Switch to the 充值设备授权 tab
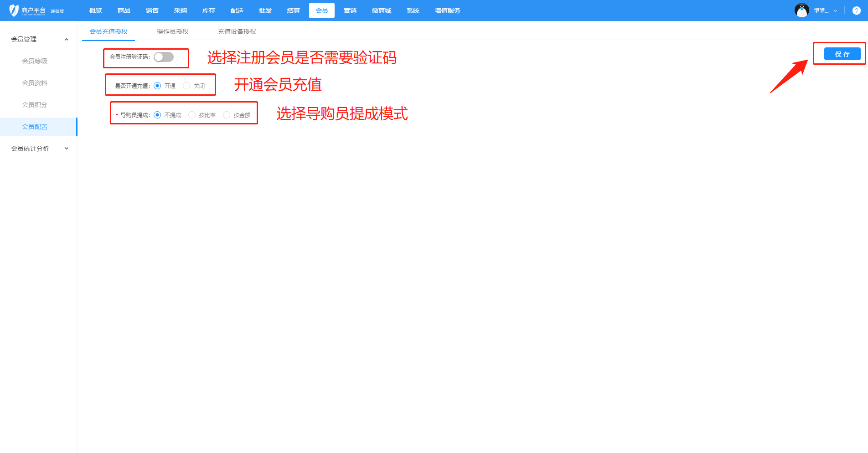Viewport: 868px width, 453px height. pos(237,31)
